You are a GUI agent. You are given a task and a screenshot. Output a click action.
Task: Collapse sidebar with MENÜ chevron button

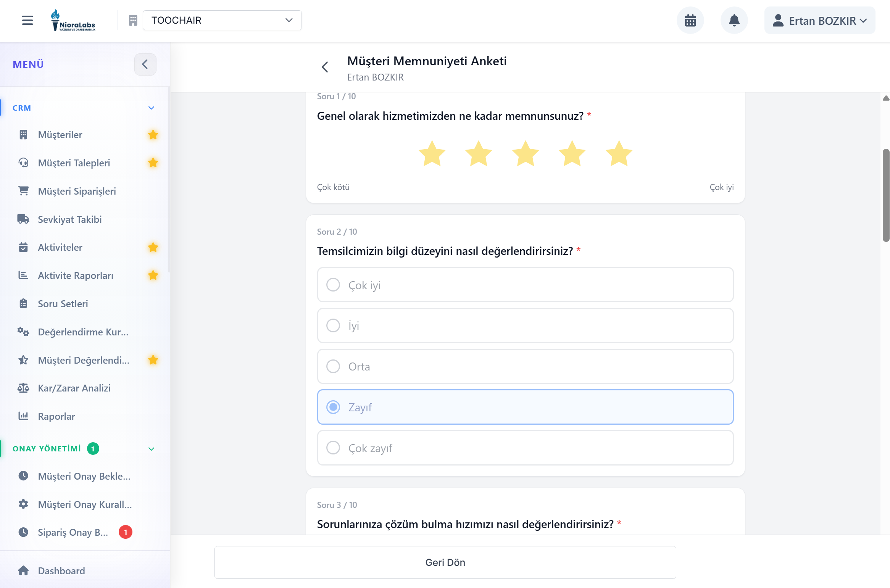(x=145, y=64)
